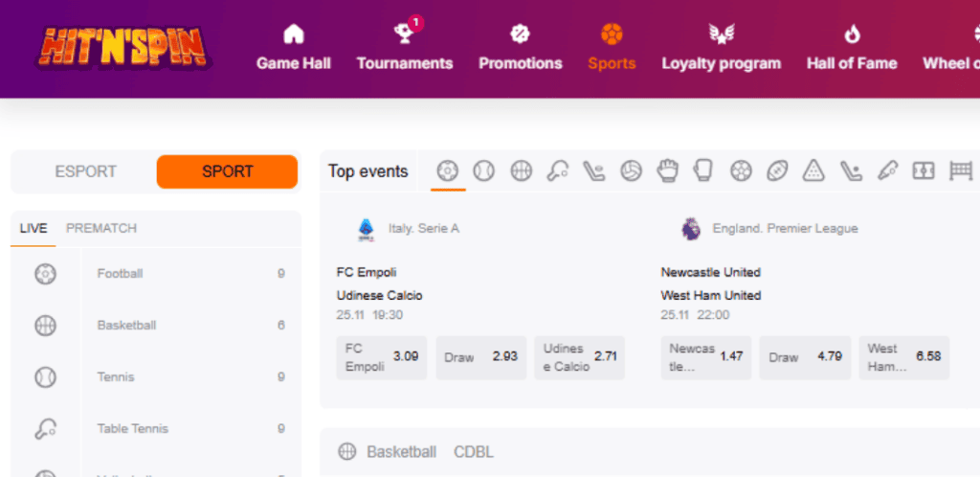Select billiards triangle rack icon
This screenshot has height=477, width=980.
[x=813, y=170]
